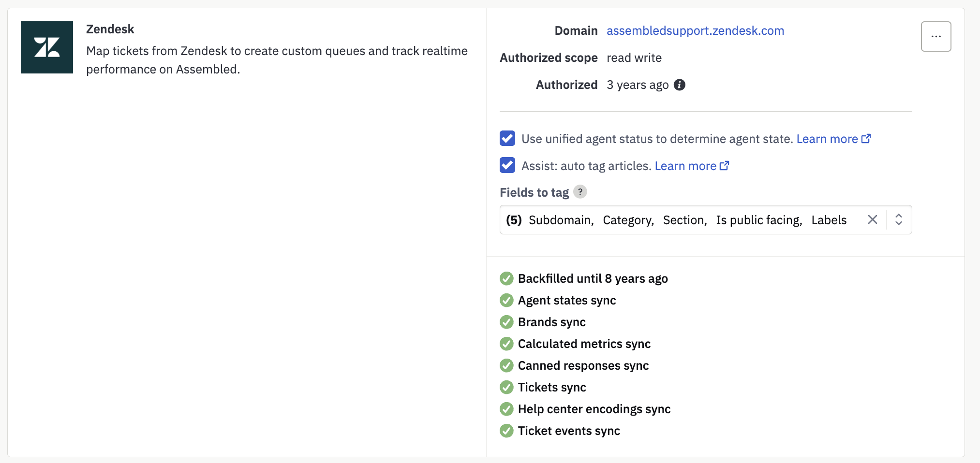
Task: Click the Zendesk description text about mapping tickets
Action: [277, 60]
